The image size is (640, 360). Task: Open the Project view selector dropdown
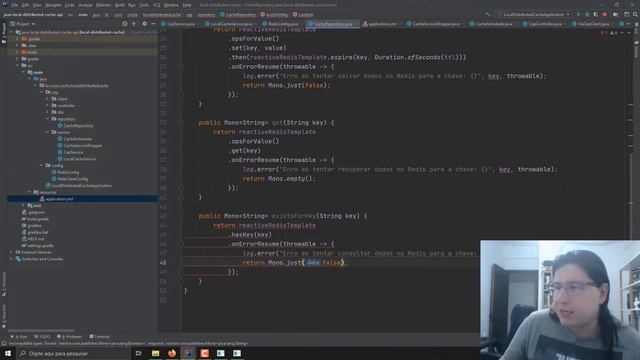pyautogui.click(x=23, y=24)
